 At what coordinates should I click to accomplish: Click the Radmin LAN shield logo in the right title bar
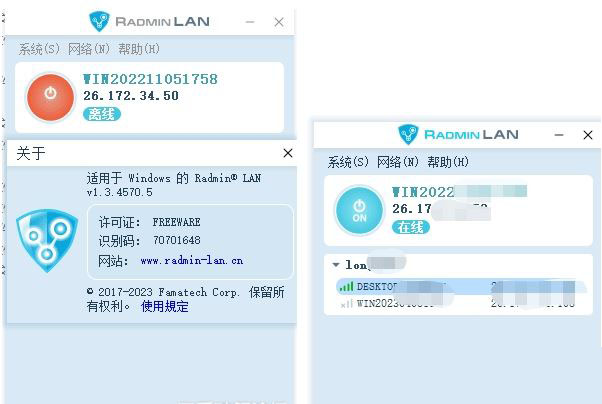coord(408,134)
